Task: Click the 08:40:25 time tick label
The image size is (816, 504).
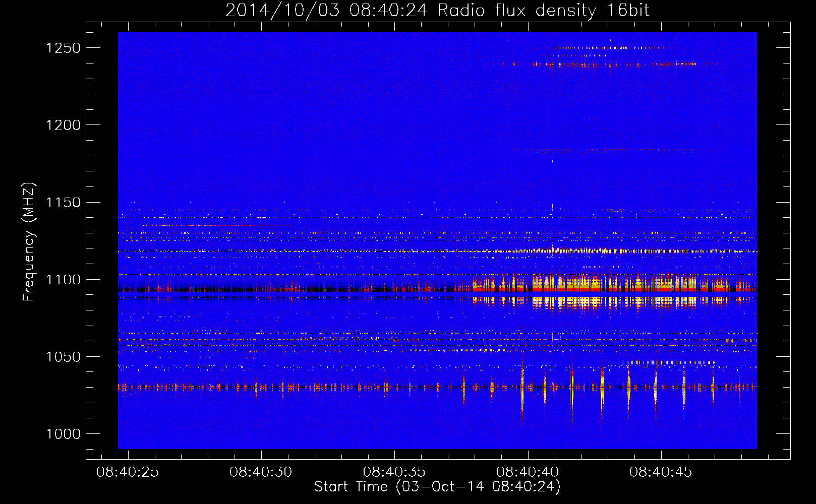Action: (128, 472)
